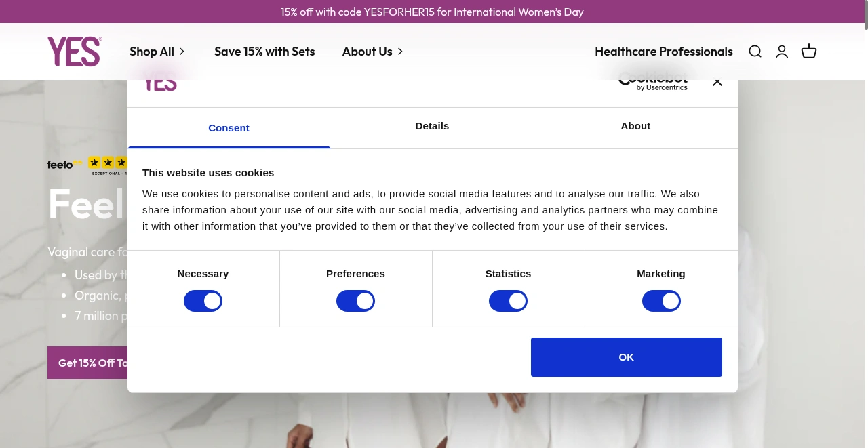868x448 pixels.
Task: Disable the Preferences cookies switch
Action: point(355,301)
